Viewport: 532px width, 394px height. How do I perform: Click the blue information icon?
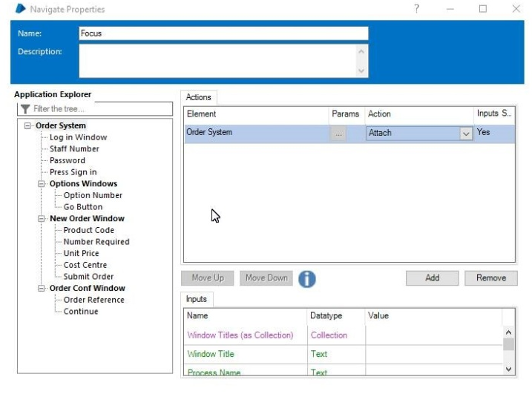pyautogui.click(x=307, y=278)
